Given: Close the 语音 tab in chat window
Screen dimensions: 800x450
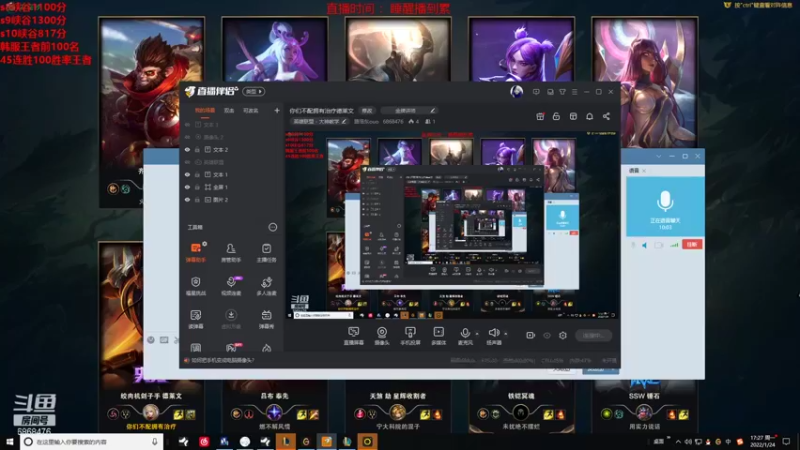Looking at the screenshot, I should click(x=644, y=170).
